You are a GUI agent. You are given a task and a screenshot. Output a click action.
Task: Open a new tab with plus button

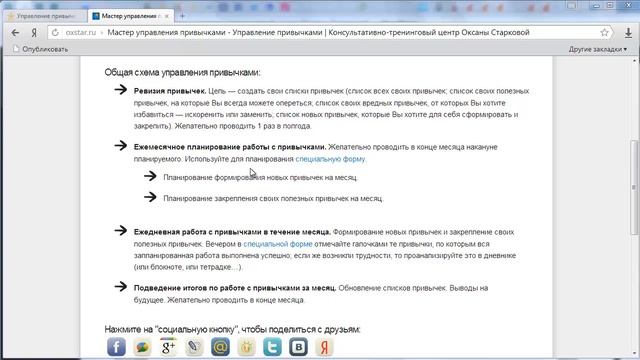click(x=182, y=16)
